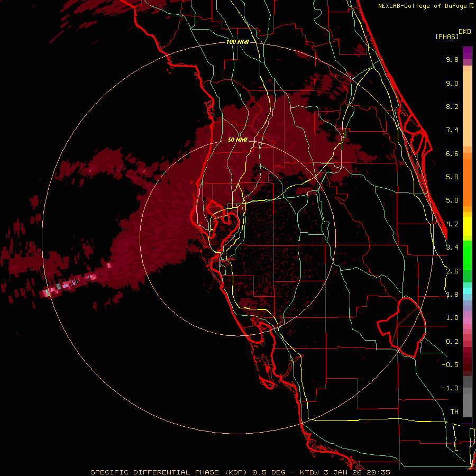Select the 0.2 scale label

click(x=452, y=342)
